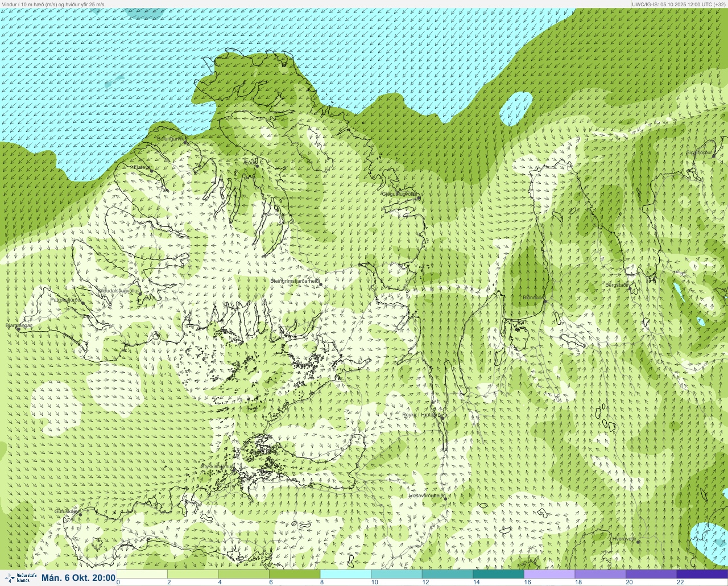Select the 4–6 m/s green legend swatch

tap(244, 574)
